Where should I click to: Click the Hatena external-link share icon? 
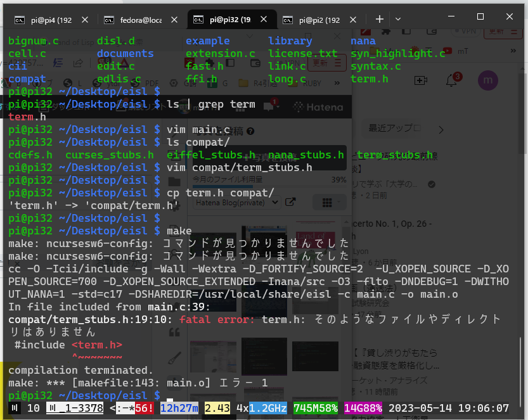290,201
